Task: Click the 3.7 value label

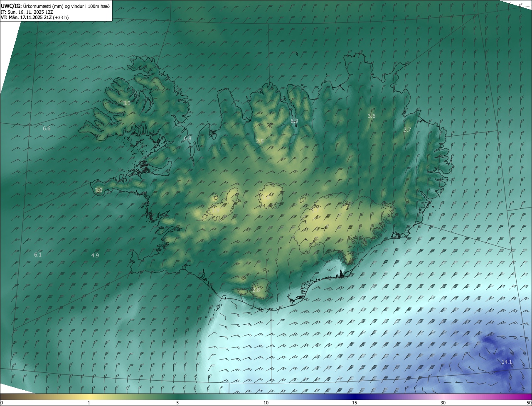Action: tap(407, 130)
